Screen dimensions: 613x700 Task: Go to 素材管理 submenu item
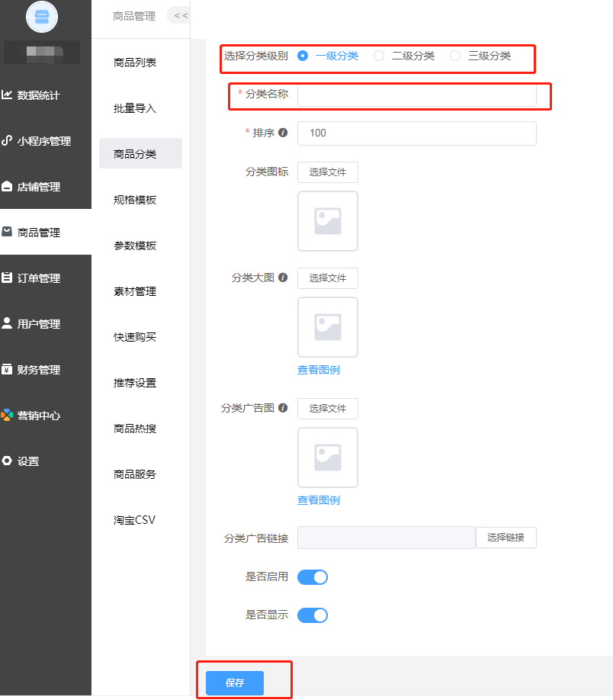(x=135, y=291)
